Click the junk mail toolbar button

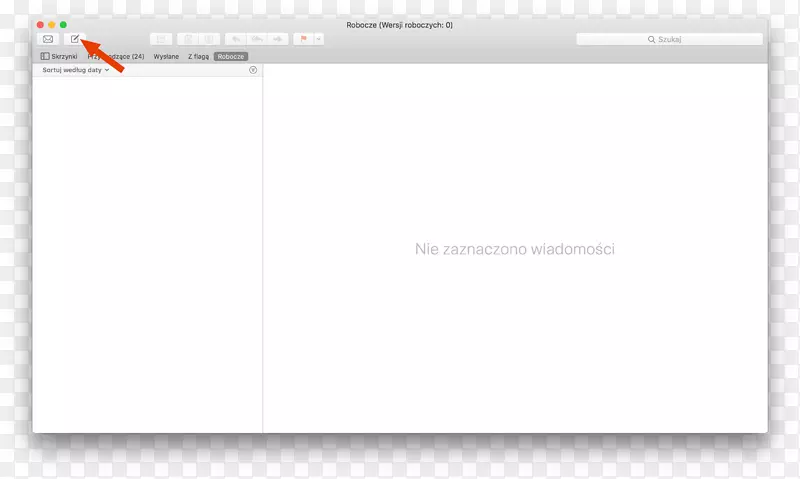click(209, 39)
